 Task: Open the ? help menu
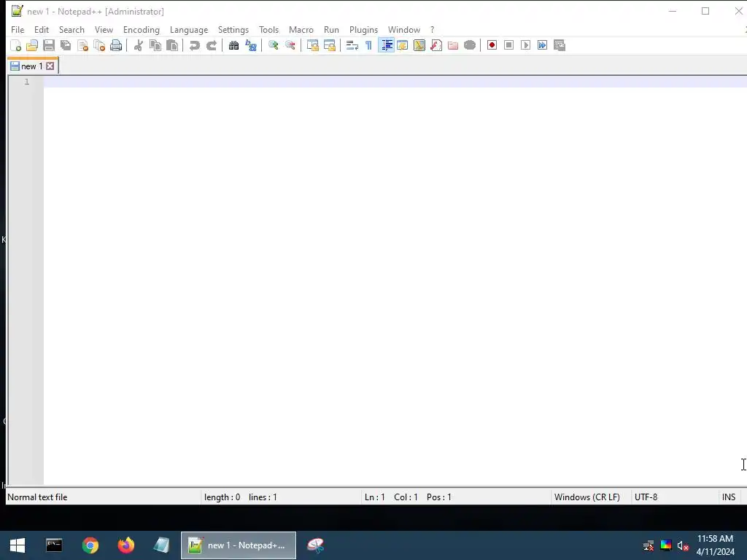tap(432, 29)
